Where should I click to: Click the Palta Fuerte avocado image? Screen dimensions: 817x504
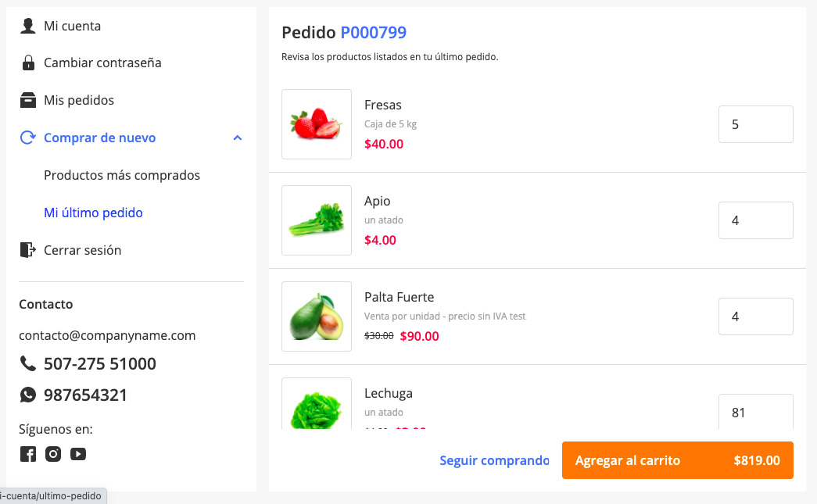click(317, 316)
